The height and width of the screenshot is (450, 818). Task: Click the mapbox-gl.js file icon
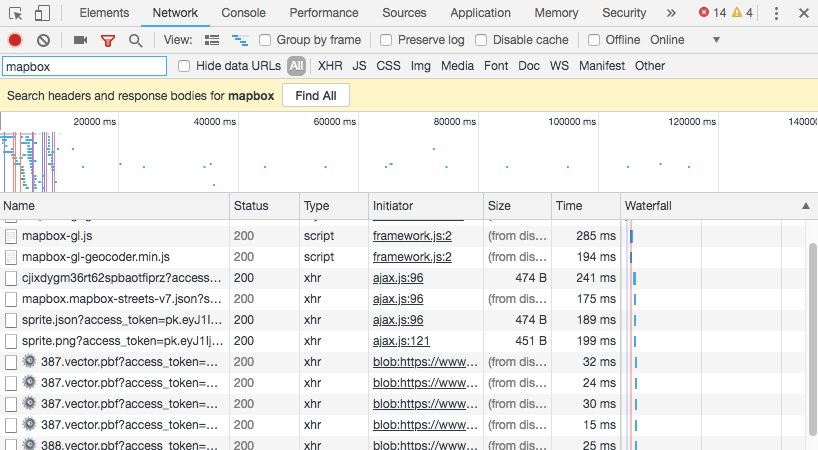pos(11,236)
